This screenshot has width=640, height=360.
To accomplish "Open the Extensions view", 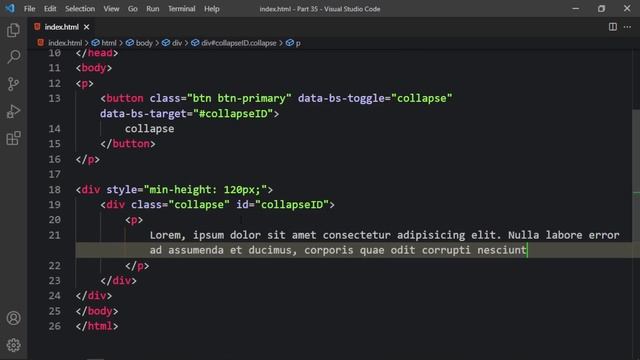I will (13, 138).
